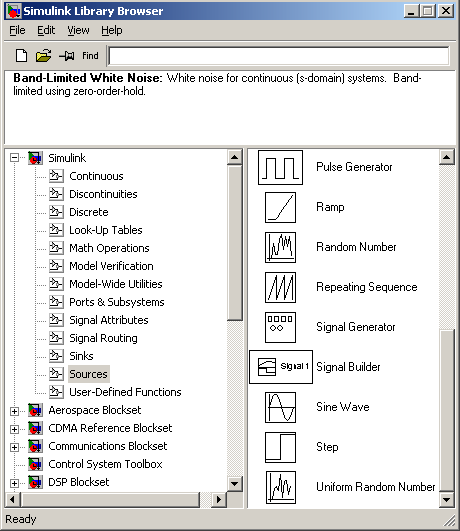Expand the DSP Blockset node

[x=14, y=483]
